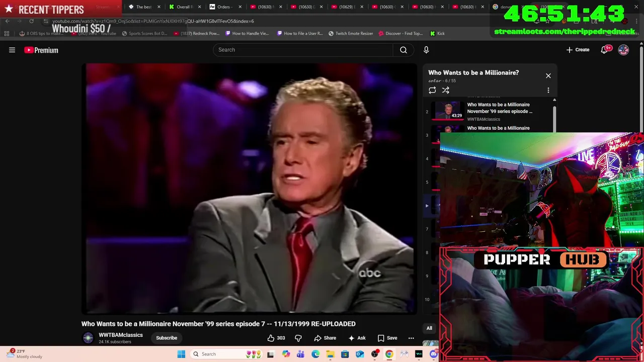Like the video with 303 likes
This screenshot has height=362, width=644.
point(276,338)
